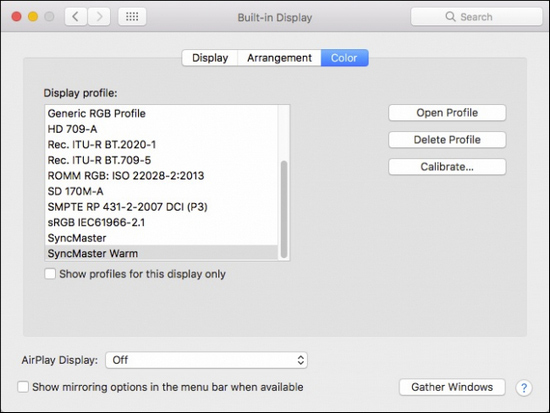Image resolution: width=550 pixels, height=413 pixels.
Task: Go forward with the right chevron
Action: 99,16
